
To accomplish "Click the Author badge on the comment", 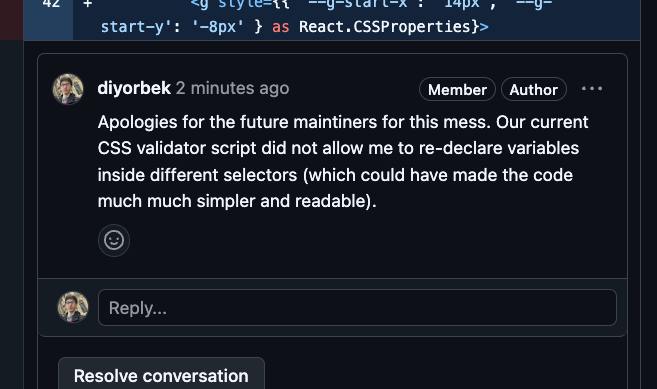I will pos(534,89).
